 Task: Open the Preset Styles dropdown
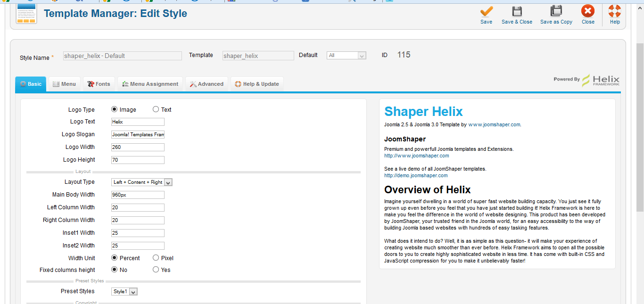click(124, 292)
